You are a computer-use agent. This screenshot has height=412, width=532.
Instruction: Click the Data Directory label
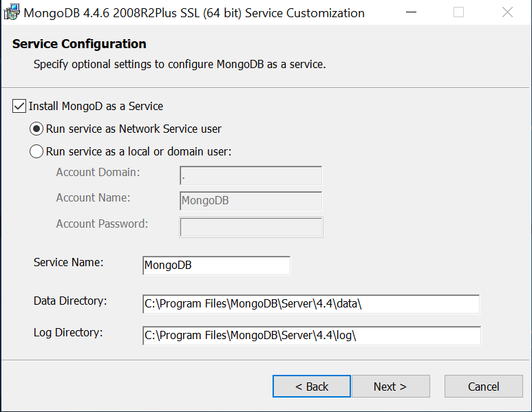click(70, 301)
